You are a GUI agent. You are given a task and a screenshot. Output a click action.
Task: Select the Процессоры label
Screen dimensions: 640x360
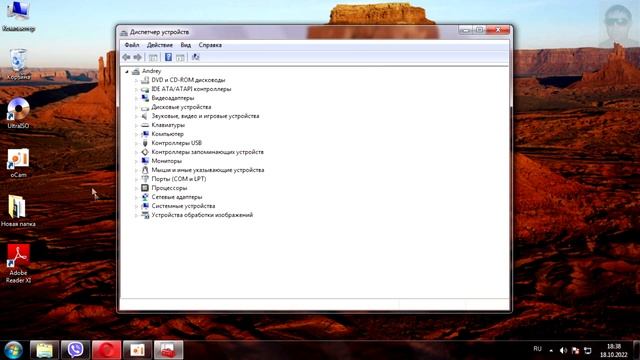169,188
